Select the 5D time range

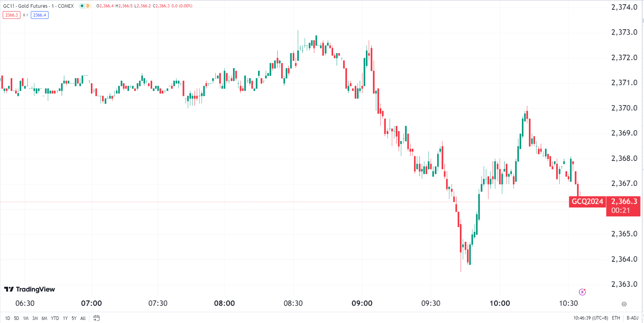16,318
